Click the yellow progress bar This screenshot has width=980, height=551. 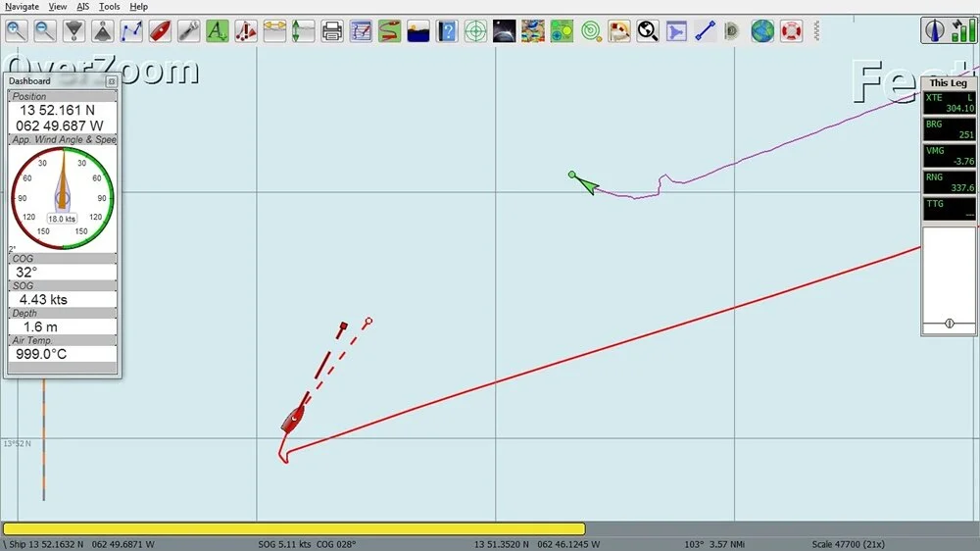[294, 529]
